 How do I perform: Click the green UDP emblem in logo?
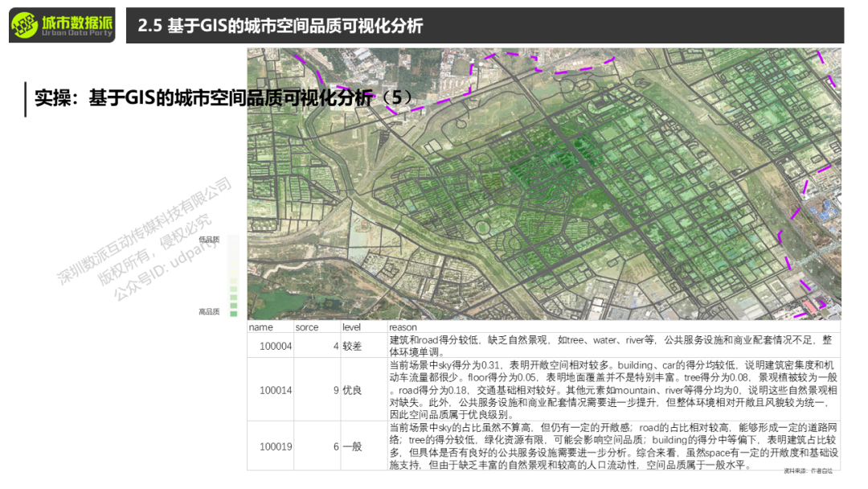26,26
